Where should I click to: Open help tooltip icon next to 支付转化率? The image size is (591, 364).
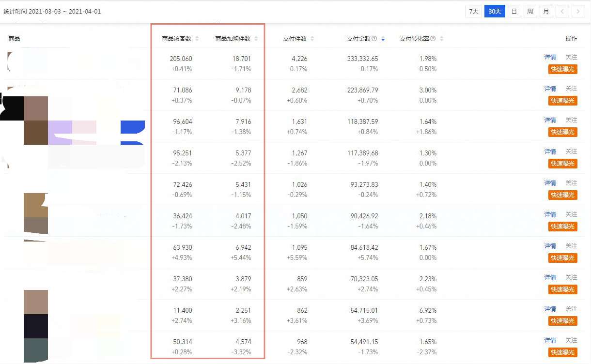pos(433,39)
